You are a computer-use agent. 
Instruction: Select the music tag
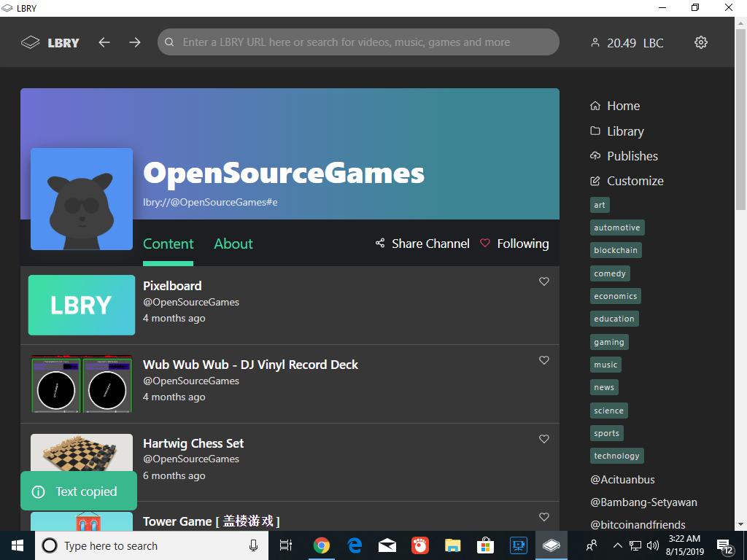tap(605, 365)
